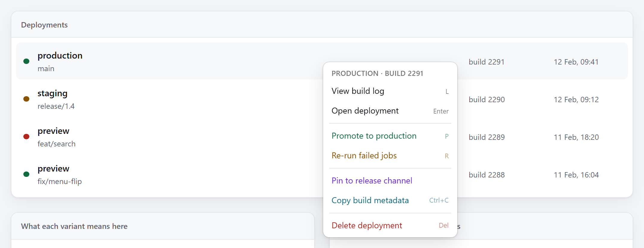The image size is (644, 248).
Task: Click the green status dot beside production
Action: (26, 61)
